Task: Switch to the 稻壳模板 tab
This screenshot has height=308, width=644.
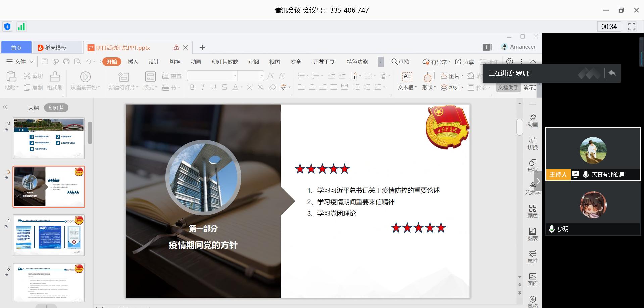Action: point(56,48)
